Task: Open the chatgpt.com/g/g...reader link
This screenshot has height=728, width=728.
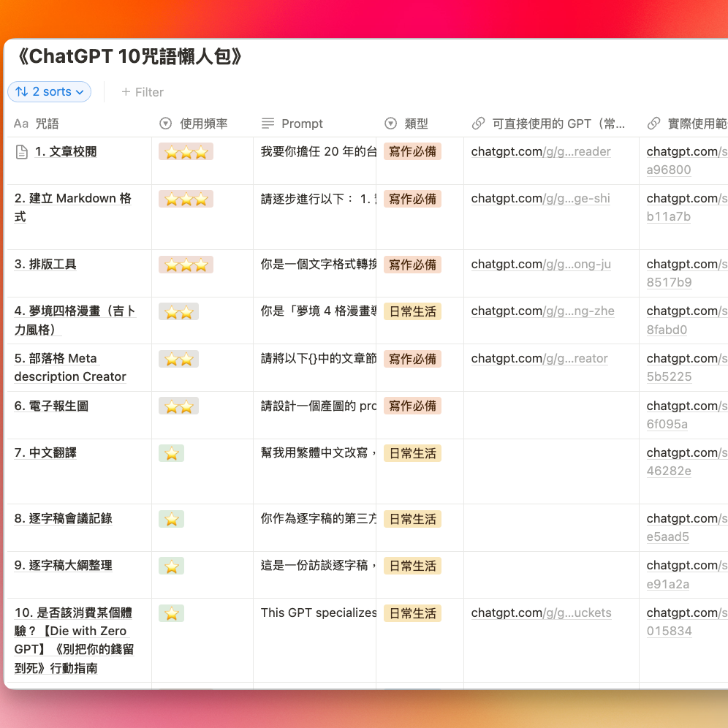Action: [541, 152]
